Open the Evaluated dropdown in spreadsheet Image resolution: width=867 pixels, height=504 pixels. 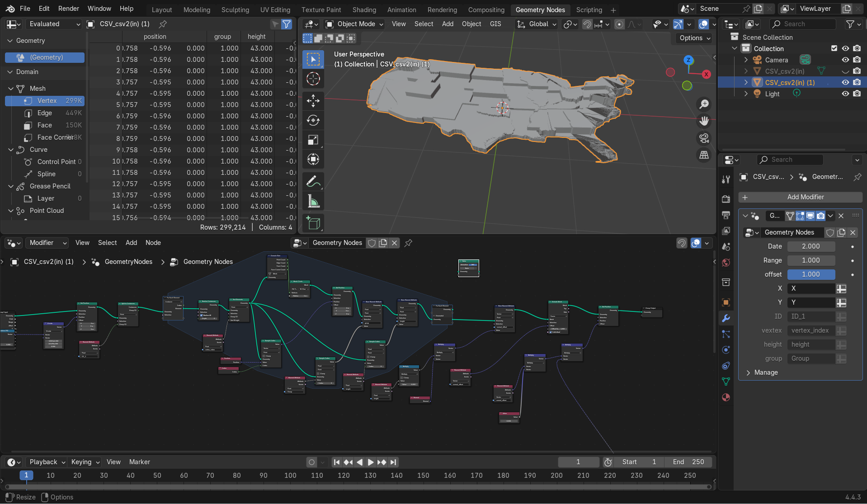53,24
